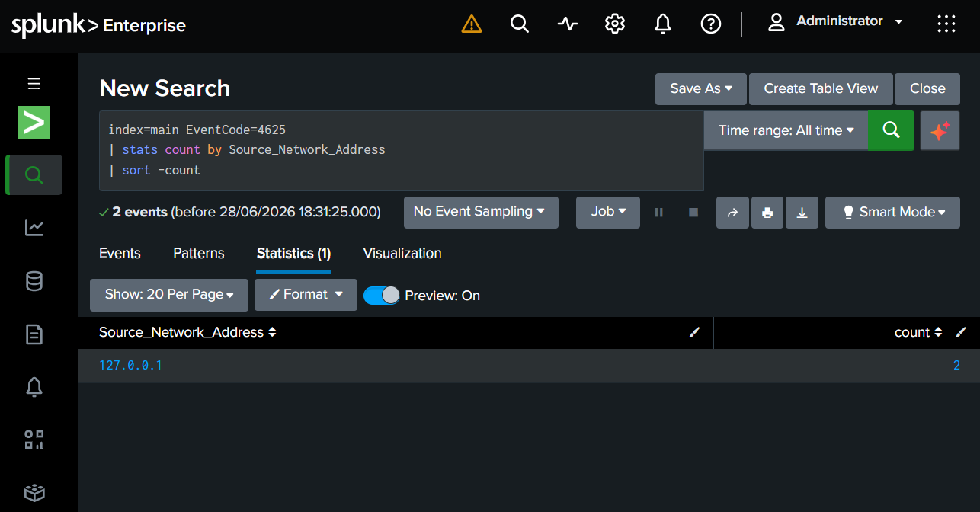Print the search results
Viewport: 980px width, 512px height.
pos(767,213)
